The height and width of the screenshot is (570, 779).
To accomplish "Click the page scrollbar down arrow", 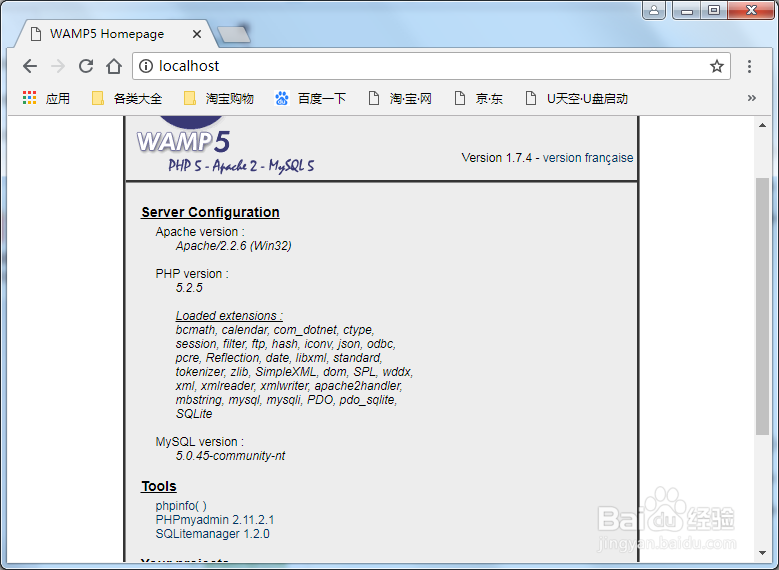I will coord(763,553).
